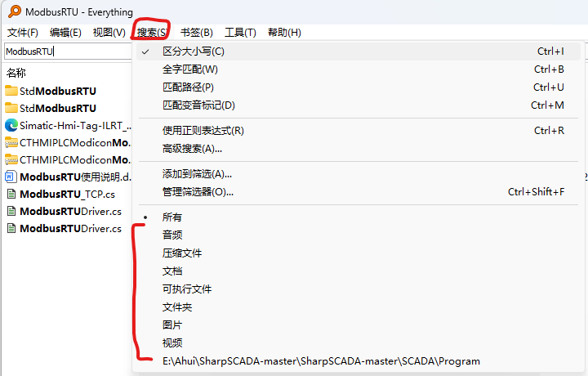The height and width of the screenshot is (376, 588).
Task: Select the 图片 filter
Action: (x=359, y=325)
